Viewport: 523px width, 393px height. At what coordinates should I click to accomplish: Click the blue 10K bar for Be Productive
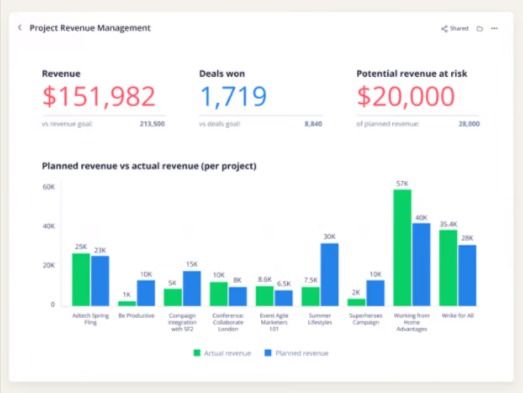[x=146, y=293]
